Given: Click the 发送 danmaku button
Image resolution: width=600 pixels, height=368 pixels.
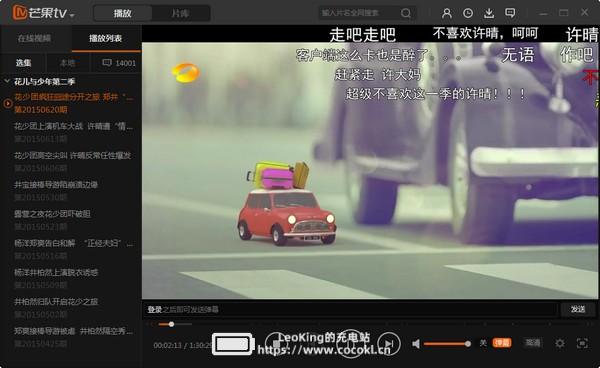Looking at the screenshot, I should pyautogui.click(x=577, y=309).
